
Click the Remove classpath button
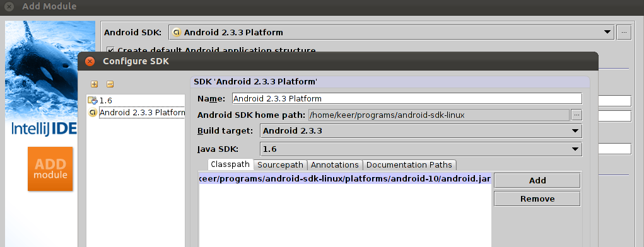(x=537, y=199)
